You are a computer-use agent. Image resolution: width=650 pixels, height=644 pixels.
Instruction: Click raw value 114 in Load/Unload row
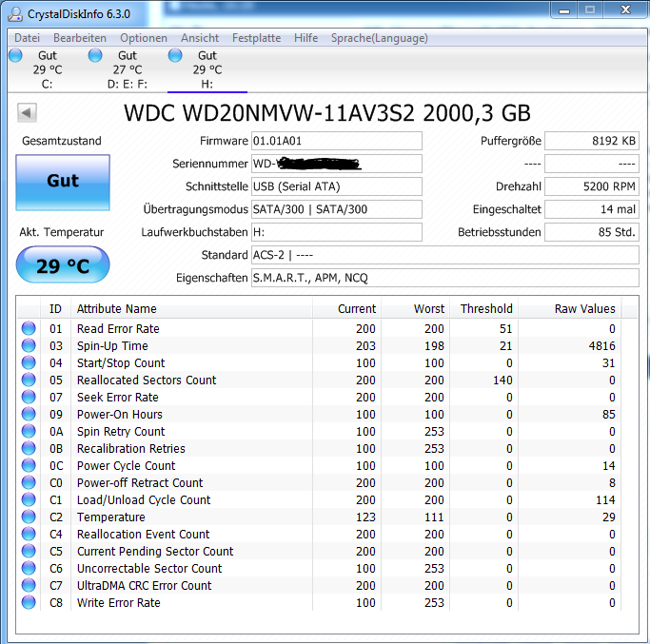click(x=605, y=499)
